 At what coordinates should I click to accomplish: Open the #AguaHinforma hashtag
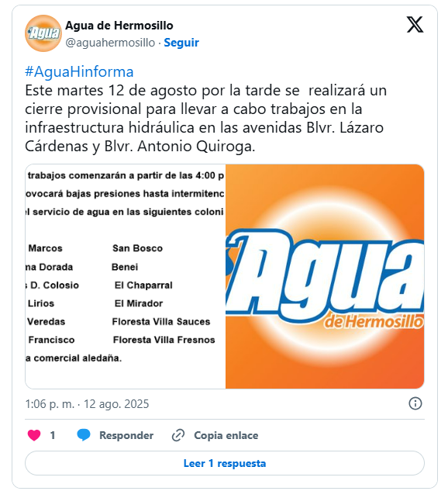[79, 71]
